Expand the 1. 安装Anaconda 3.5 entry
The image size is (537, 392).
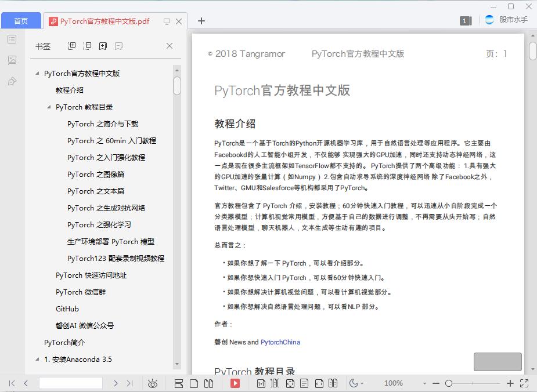point(37,359)
